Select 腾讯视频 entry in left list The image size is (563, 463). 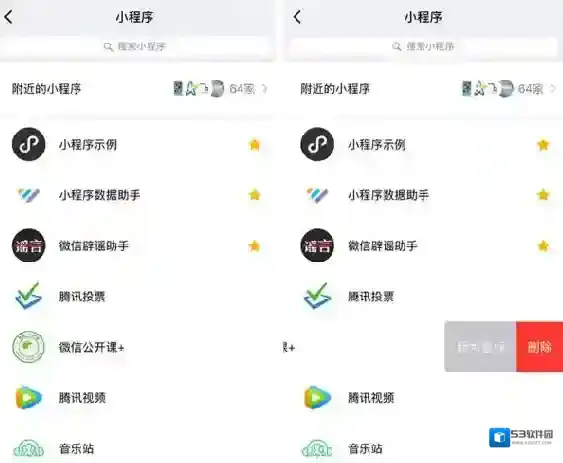pyautogui.click(x=138, y=398)
